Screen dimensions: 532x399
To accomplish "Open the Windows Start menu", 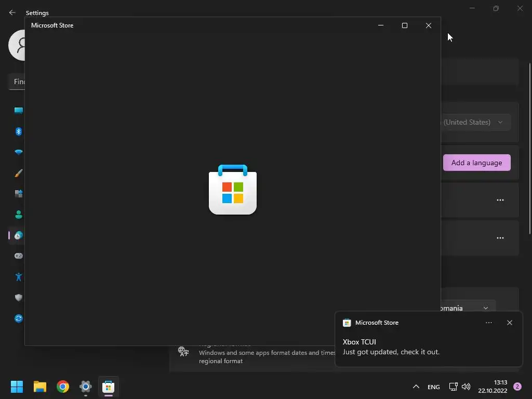I will pyautogui.click(x=17, y=387).
